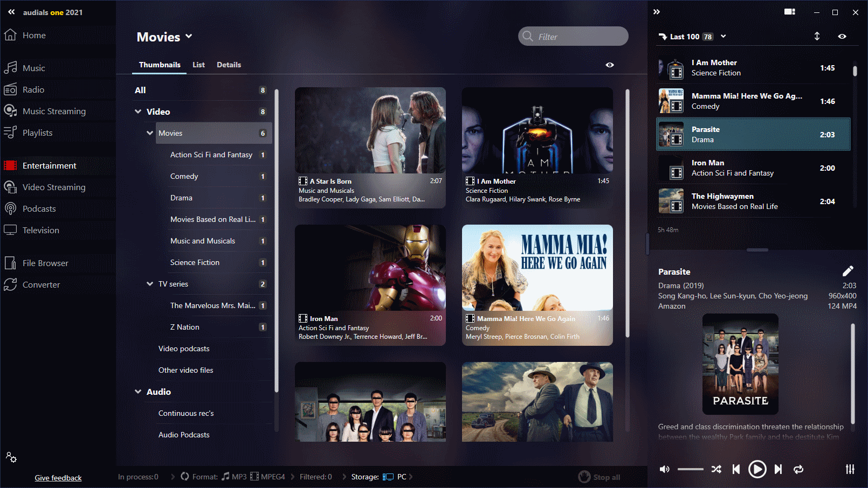Click the volume speaker icon
The width and height of the screenshot is (868, 488).
[x=665, y=469]
